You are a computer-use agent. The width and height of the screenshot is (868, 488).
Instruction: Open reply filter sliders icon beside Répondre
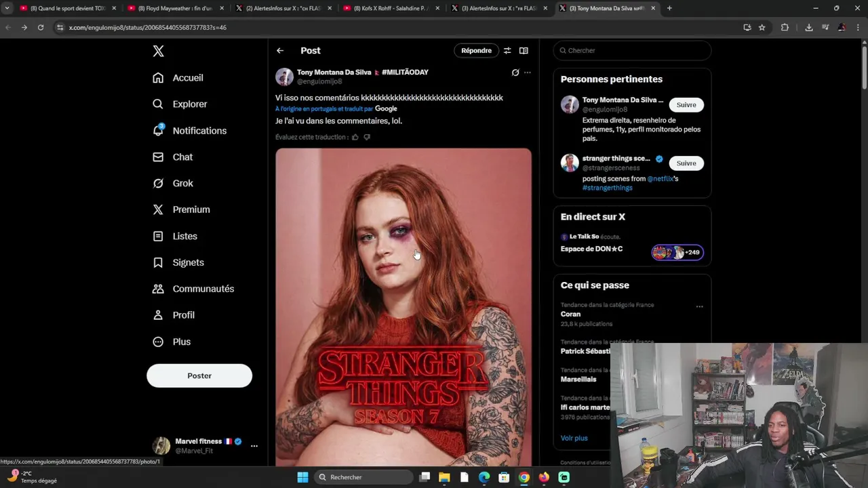[507, 51]
